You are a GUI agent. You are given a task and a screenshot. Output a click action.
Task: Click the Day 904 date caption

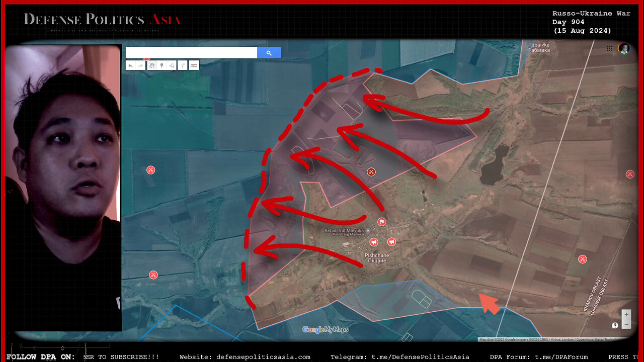568,22
